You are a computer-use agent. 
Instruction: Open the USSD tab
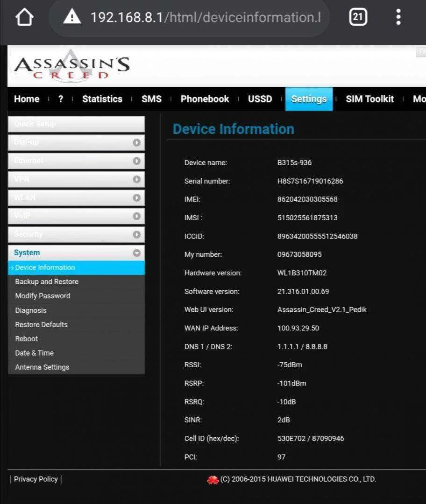click(260, 98)
